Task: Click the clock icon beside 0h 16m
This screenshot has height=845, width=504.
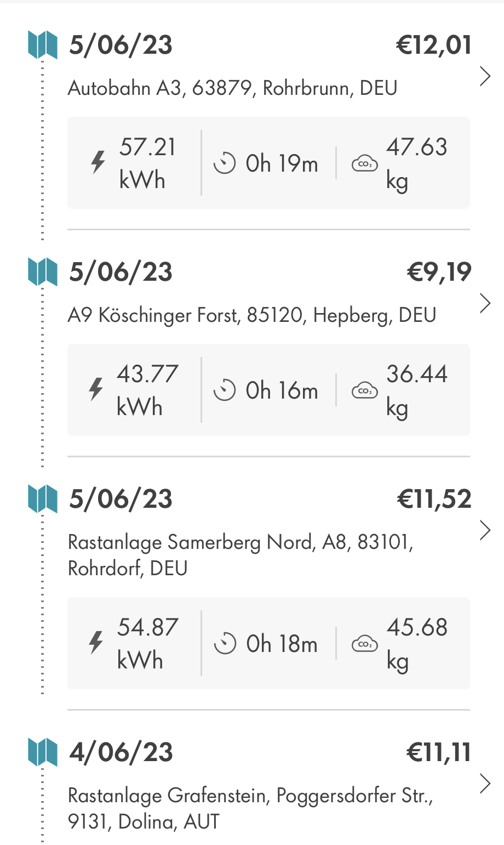Action: coord(225,390)
